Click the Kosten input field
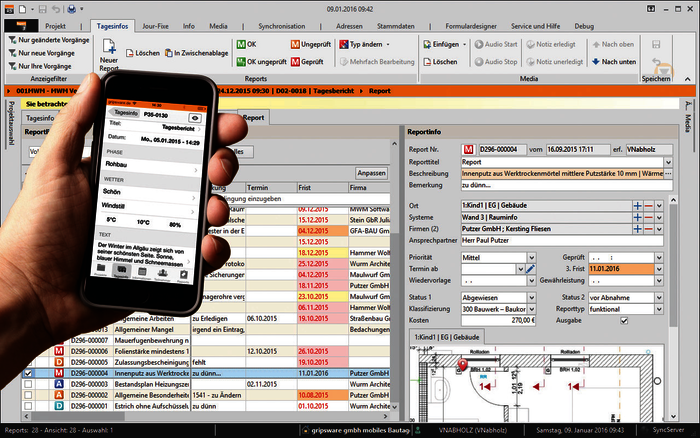Image resolution: width=700 pixels, height=438 pixels. pyautogui.click(x=498, y=321)
